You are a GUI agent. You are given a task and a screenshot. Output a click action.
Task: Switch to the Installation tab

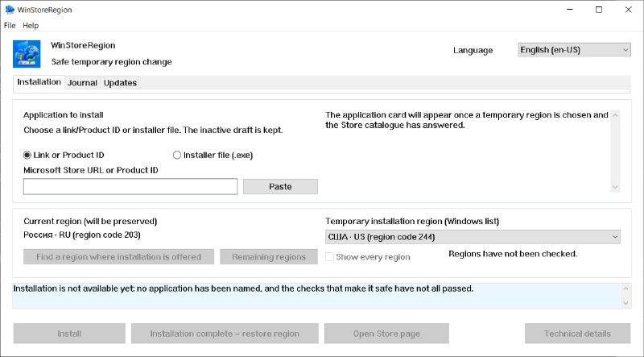click(39, 82)
